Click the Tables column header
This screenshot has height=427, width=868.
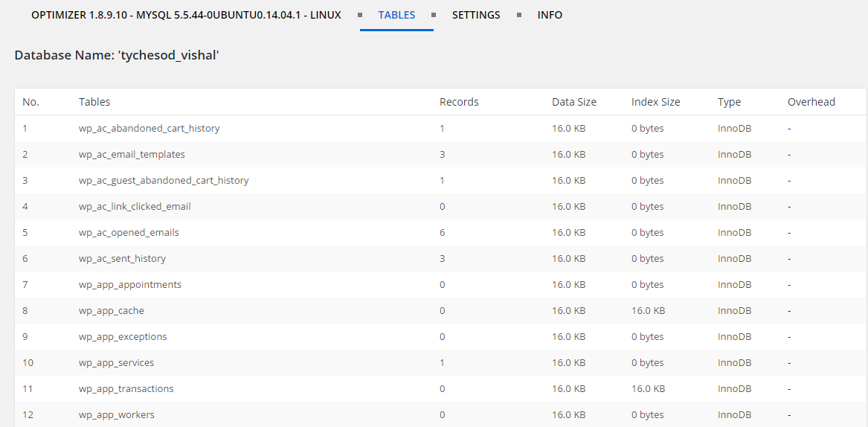coord(94,102)
